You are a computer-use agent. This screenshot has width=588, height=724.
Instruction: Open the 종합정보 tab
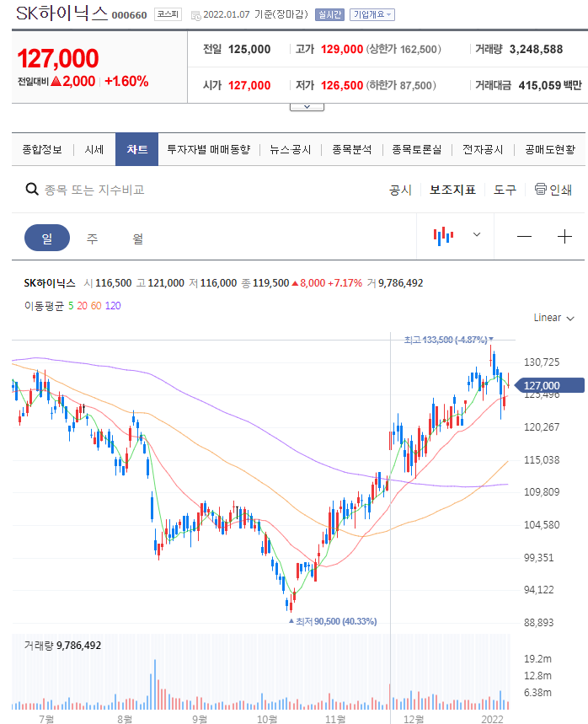coord(42,149)
